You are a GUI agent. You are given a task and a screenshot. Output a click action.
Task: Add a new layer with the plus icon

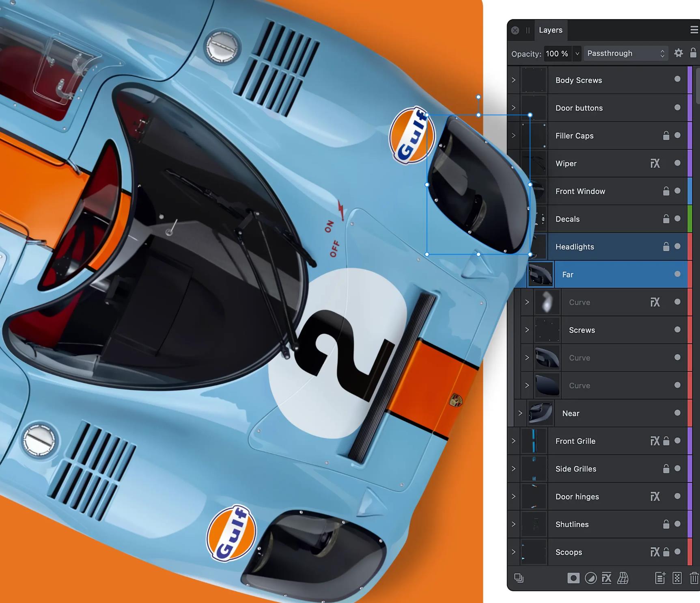click(x=660, y=578)
